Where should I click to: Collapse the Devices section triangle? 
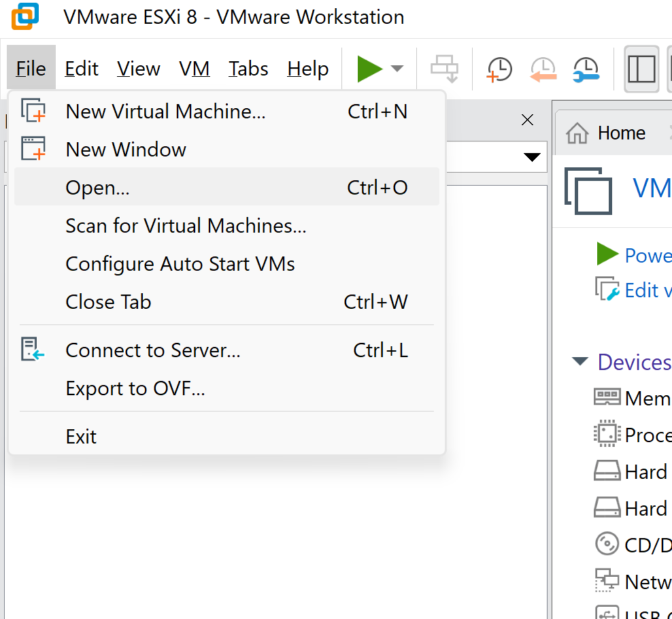coord(579,362)
